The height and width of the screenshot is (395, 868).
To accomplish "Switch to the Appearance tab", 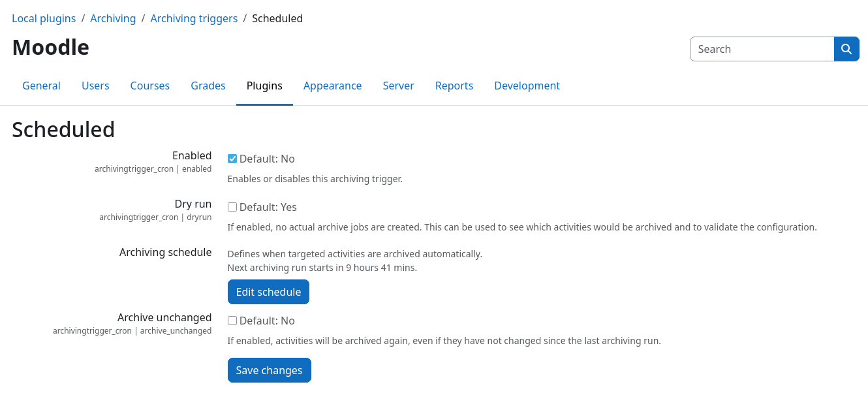I will [333, 86].
